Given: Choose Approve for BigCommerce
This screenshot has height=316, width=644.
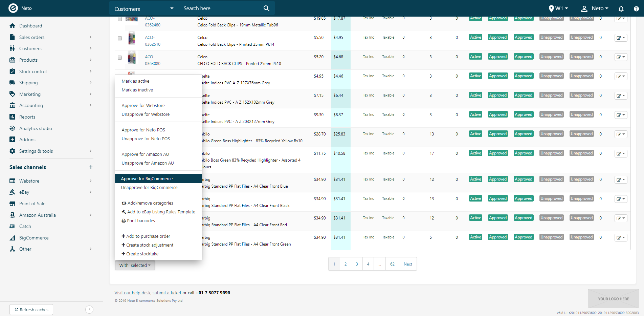Looking at the screenshot, I should (159, 178).
